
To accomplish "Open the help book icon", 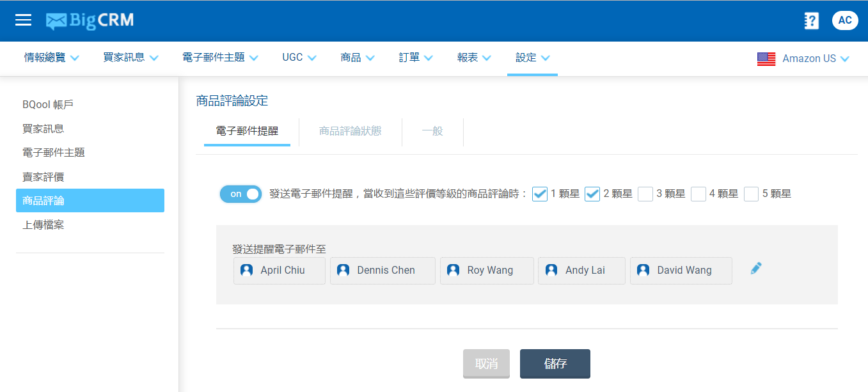I will pos(811,20).
